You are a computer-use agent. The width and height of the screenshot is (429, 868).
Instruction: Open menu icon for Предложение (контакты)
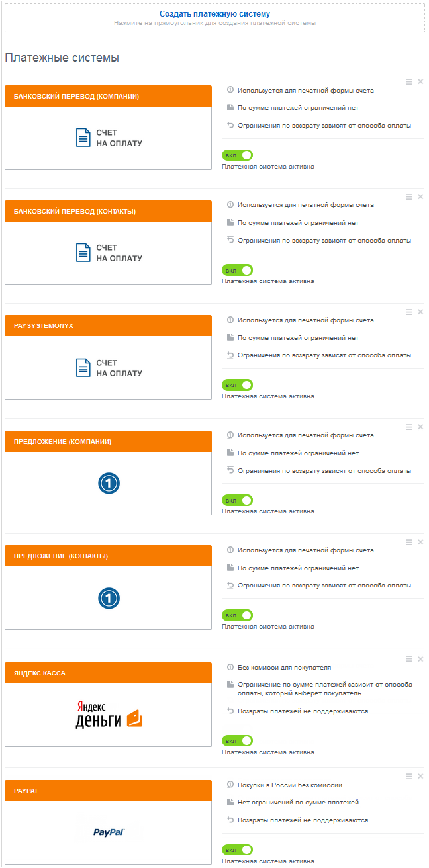(x=409, y=542)
